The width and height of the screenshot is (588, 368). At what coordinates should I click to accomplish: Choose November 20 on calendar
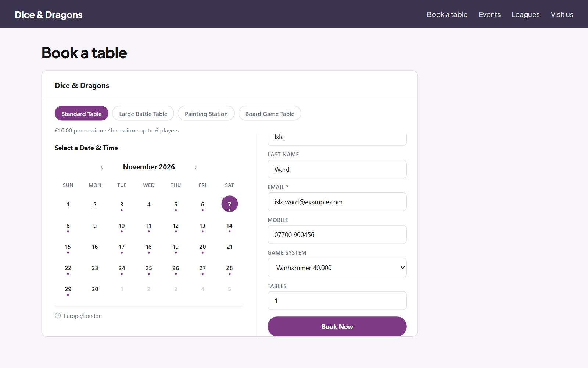pos(202,247)
